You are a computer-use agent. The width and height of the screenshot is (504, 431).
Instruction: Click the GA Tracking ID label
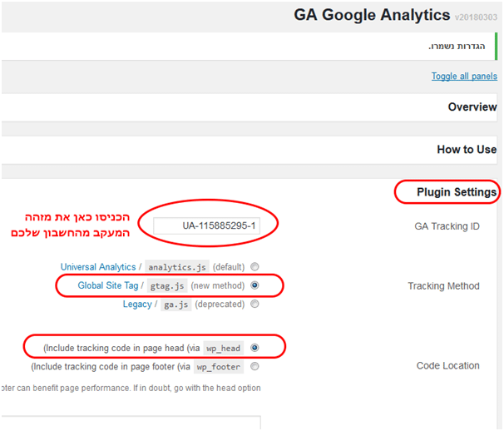447,226
